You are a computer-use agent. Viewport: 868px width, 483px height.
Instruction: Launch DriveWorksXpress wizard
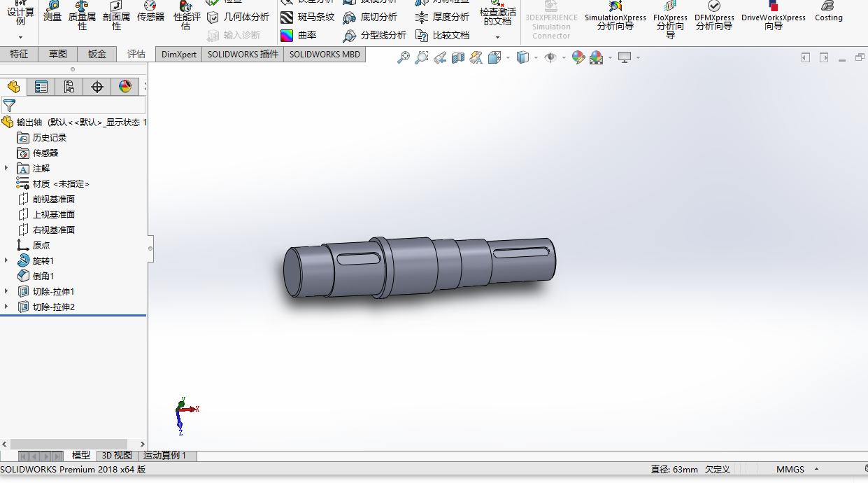coord(773,16)
